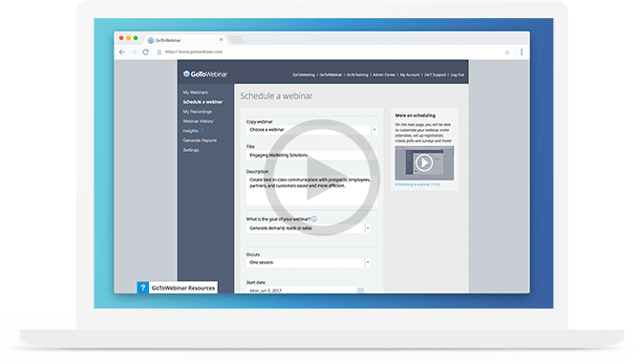The width and height of the screenshot is (640, 364).
Task: Click the large play button overlay
Action: (x=322, y=178)
